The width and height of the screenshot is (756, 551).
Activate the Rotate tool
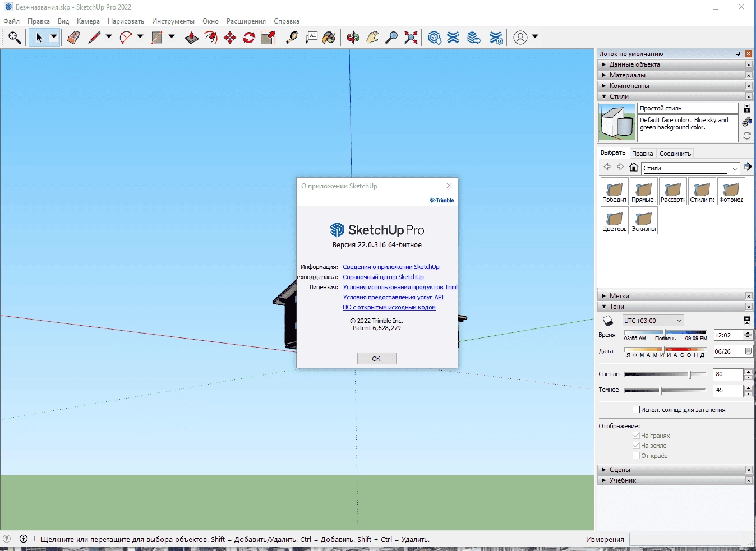249,38
